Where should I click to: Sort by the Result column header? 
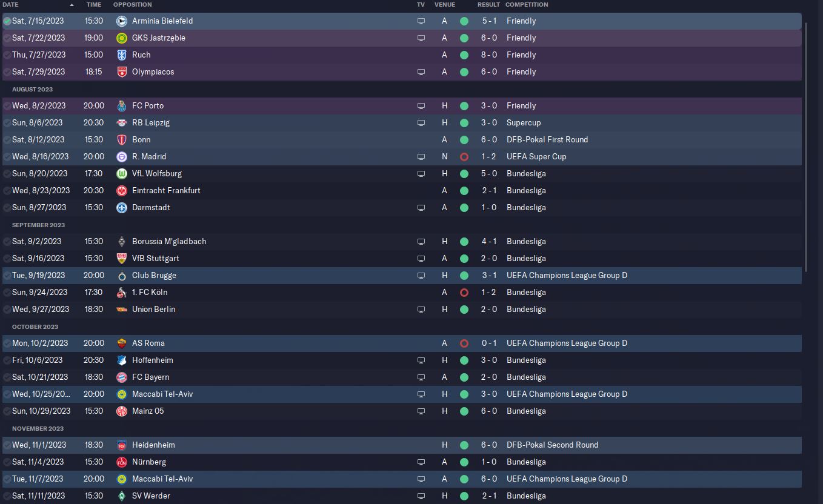[488, 5]
